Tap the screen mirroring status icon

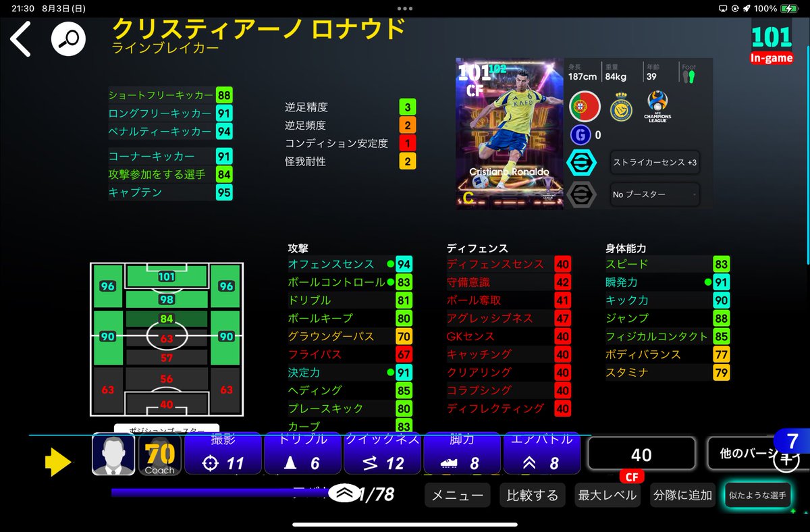point(724,9)
